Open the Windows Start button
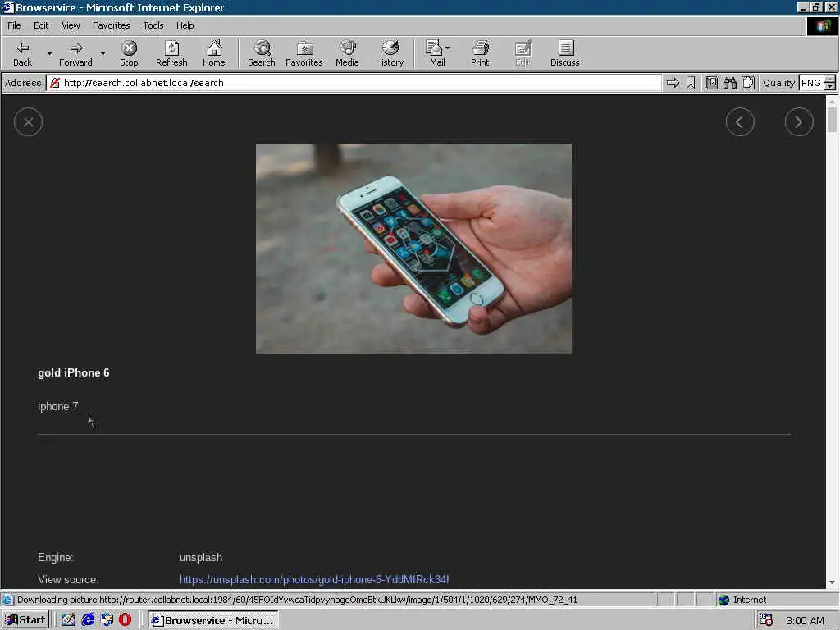This screenshot has width=840, height=630. (x=25, y=620)
